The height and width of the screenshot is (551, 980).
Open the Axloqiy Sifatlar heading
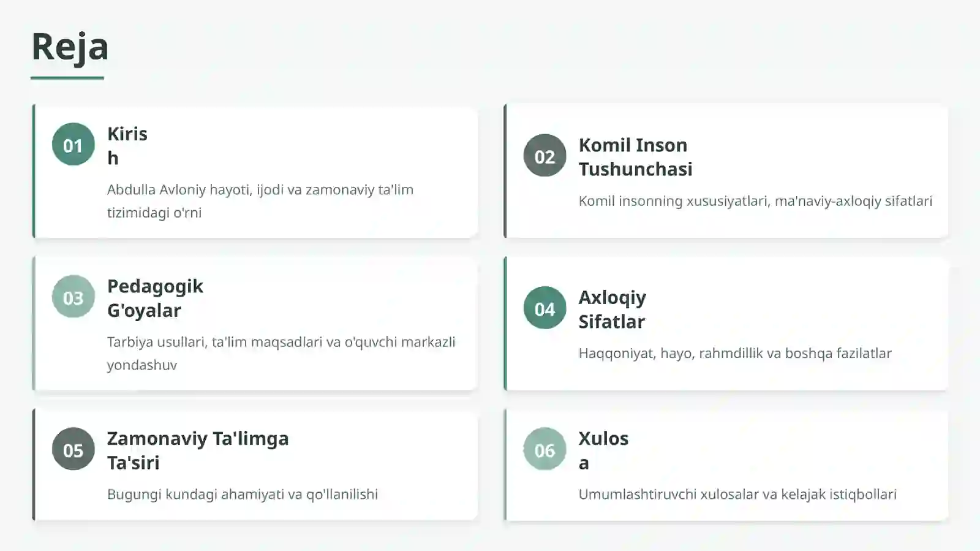click(x=612, y=310)
